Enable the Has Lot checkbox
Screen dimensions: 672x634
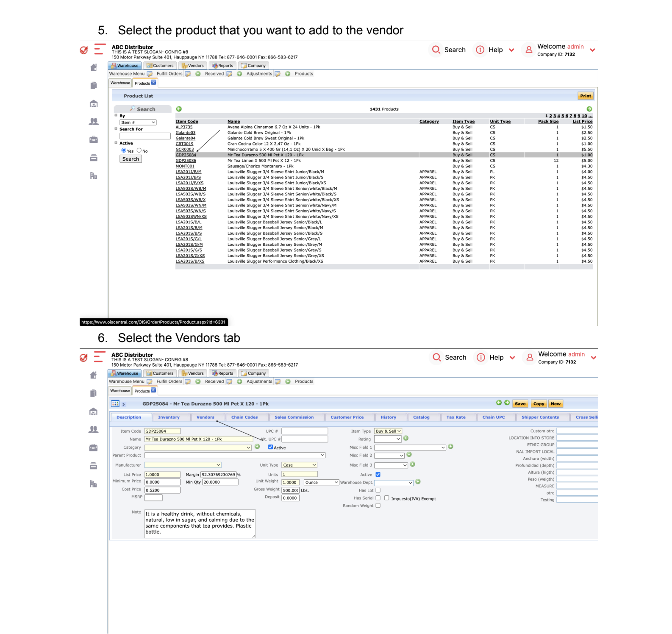click(378, 490)
